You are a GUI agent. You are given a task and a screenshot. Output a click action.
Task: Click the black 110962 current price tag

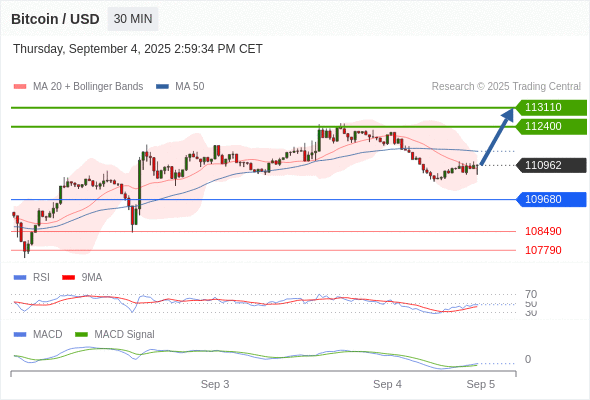(551, 165)
